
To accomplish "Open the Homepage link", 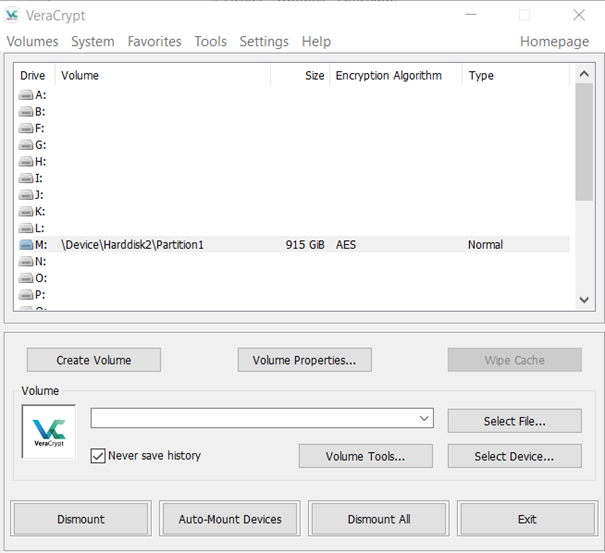I will [554, 41].
